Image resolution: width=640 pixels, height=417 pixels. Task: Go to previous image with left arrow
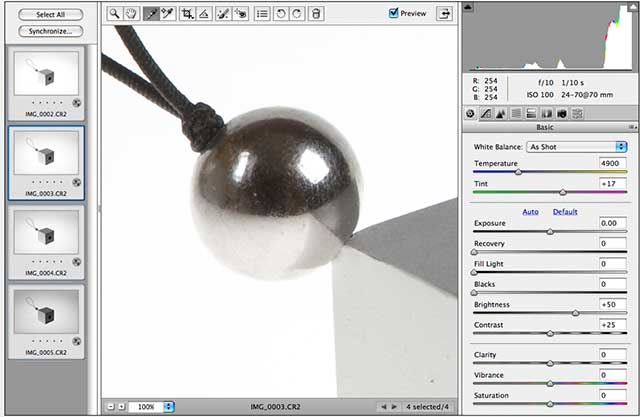(383, 406)
